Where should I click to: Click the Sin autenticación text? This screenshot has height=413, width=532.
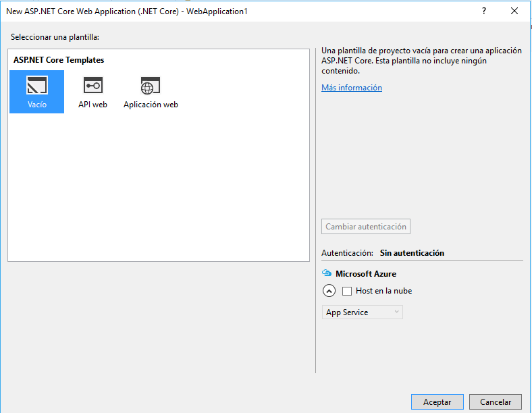click(x=412, y=253)
